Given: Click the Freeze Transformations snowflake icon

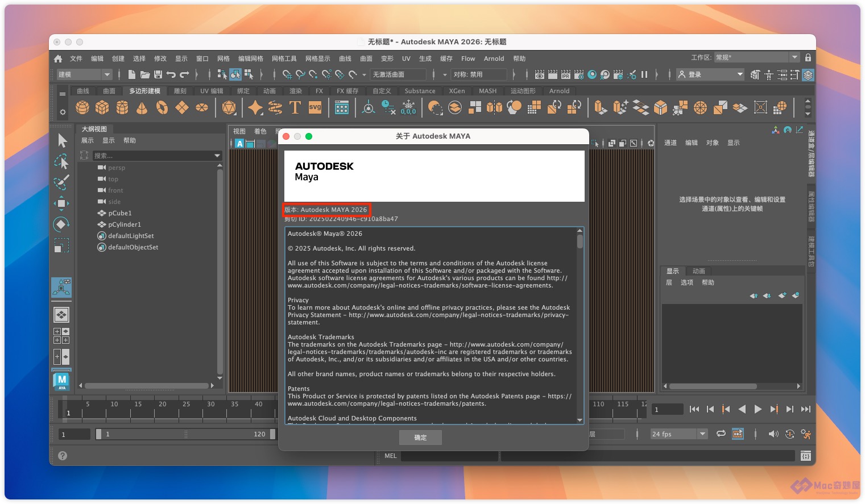Looking at the screenshot, I should pos(408,107).
